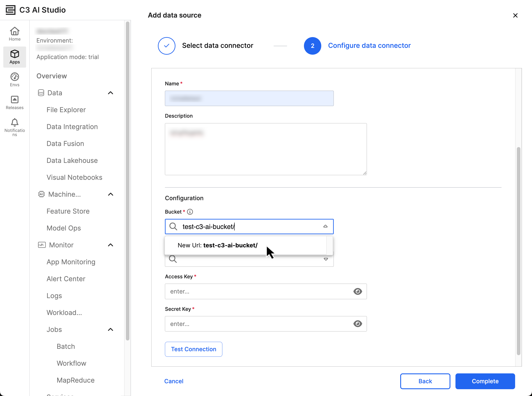The height and width of the screenshot is (396, 532).
Task: Click into the Description text area
Action: [x=266, y=149]
